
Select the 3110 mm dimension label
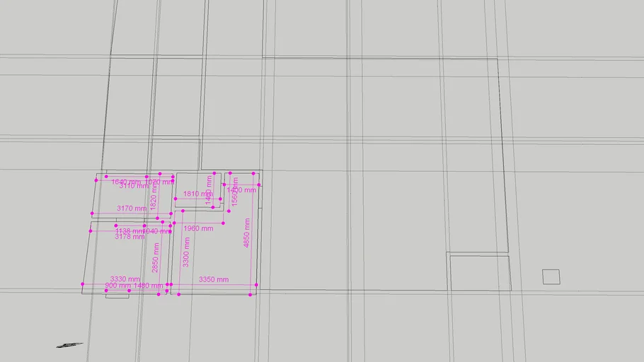(134, 187)
